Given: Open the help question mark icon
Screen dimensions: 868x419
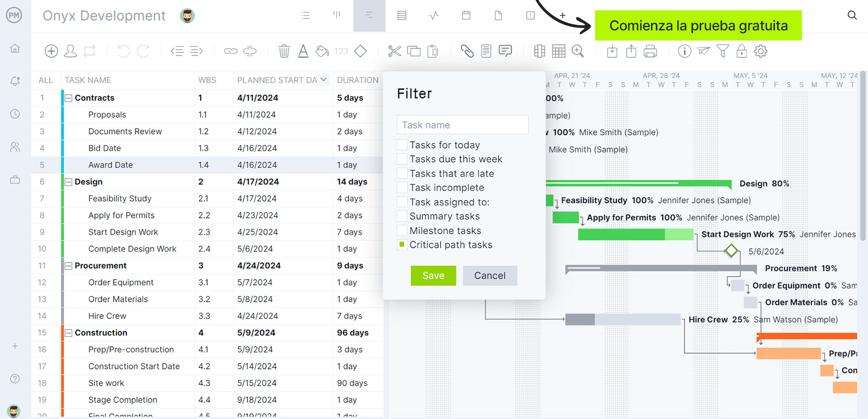Looking at the screenshot, I should pyautogui.click(x=15, y=378).
